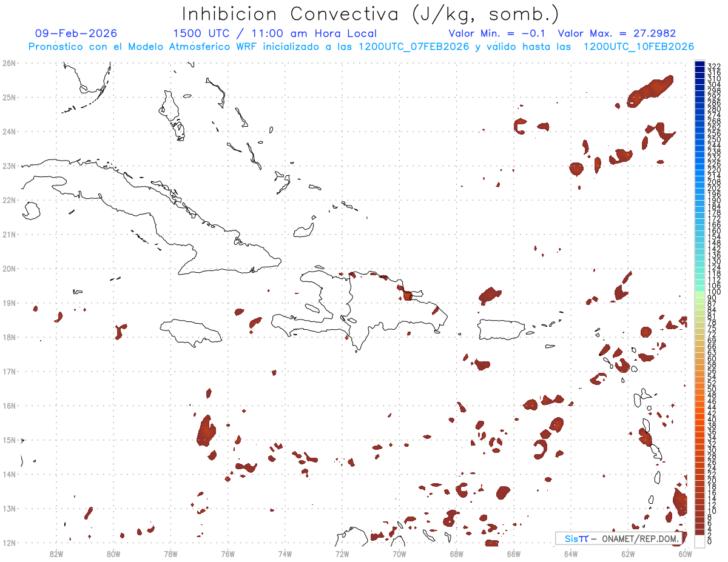Click the "1200UTC_07FEB2026" initialization time

414,47
